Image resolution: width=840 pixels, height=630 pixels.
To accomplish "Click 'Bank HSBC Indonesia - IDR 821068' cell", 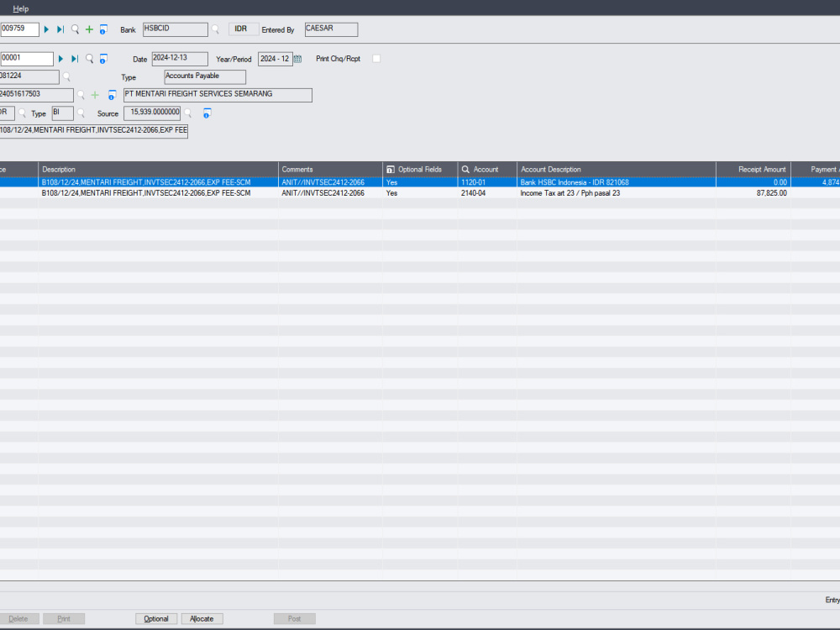I will pyautogui.click(x=616, y=182).
